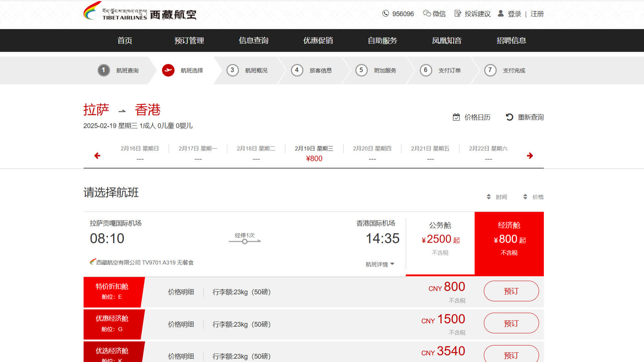This screenshot has width=644, height=362.
Task: Click the 登录 login link
Action: (514, 14)
